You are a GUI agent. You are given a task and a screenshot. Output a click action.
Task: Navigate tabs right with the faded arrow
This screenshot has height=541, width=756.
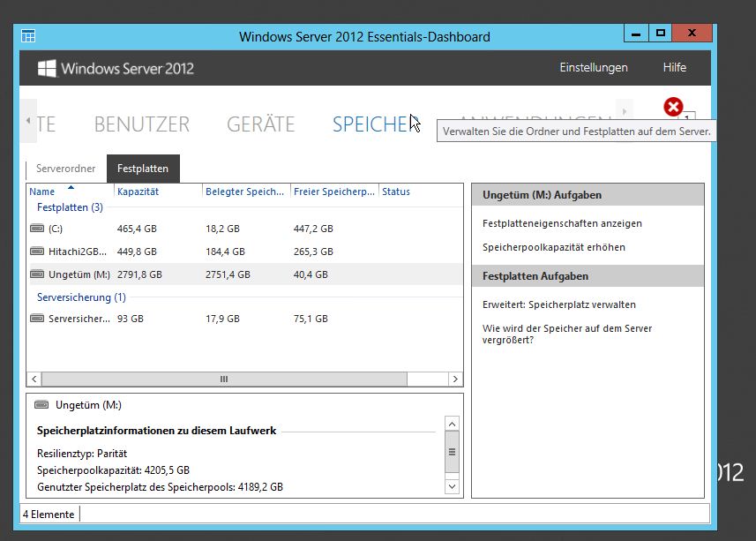tap(625, 111)
